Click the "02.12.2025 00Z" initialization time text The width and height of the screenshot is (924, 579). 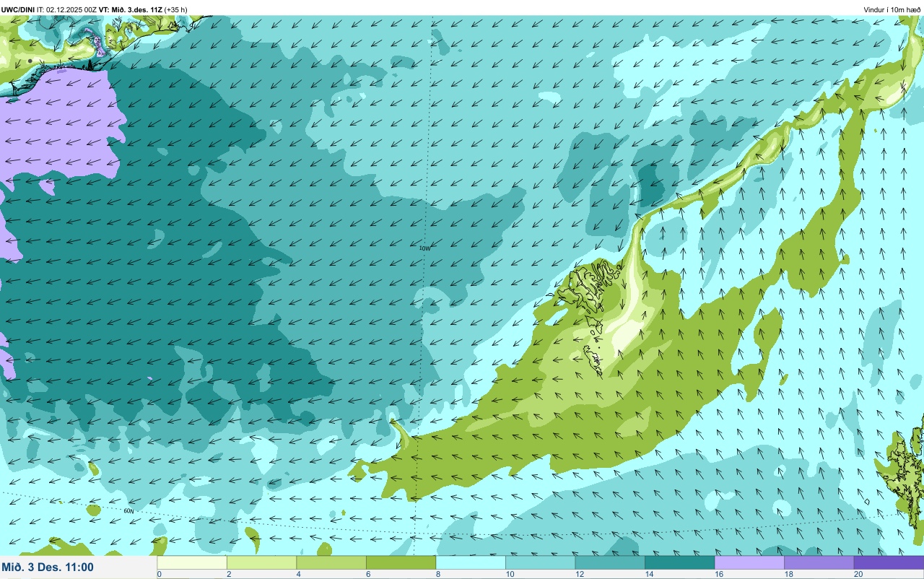72,9
